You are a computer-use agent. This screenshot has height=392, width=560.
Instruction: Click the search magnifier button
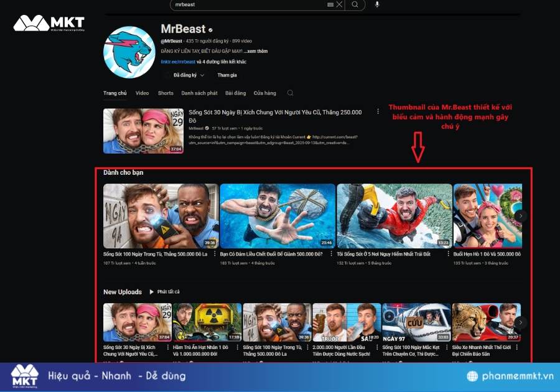[355, 4]
